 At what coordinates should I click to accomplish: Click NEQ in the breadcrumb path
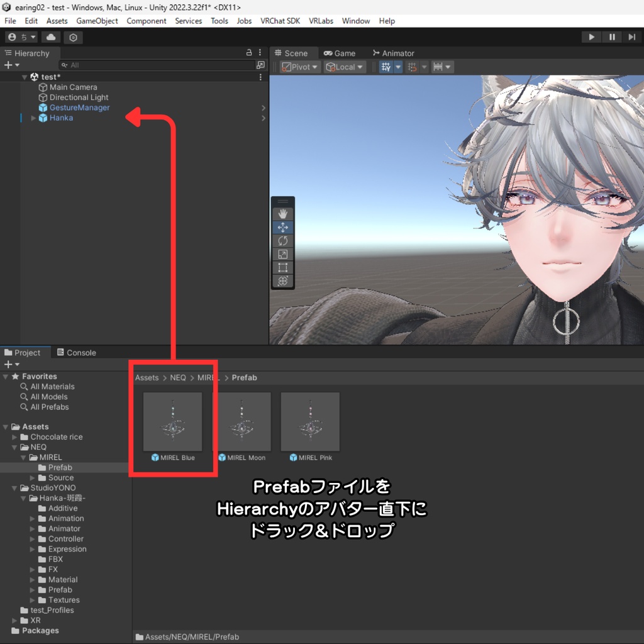click(178, 377)
